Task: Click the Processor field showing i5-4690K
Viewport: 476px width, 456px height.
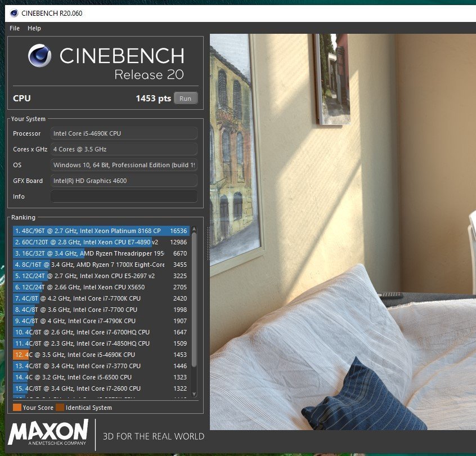Action: tap(124, 133)
